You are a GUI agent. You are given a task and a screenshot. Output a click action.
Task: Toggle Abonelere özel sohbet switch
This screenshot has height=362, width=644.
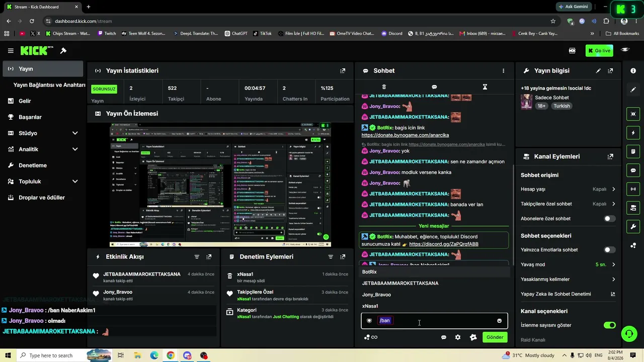pyautogui.click(x=609, y=219)
